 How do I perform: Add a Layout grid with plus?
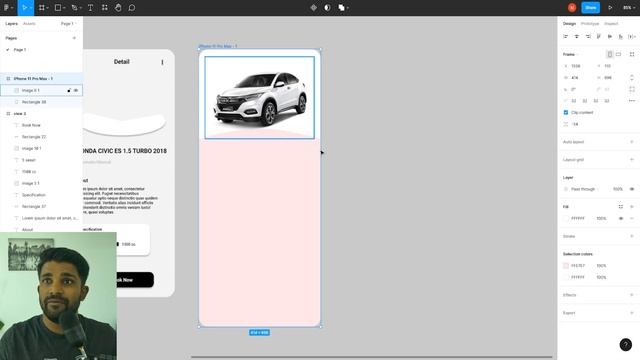pyautogui.click(x=632, y=160)
